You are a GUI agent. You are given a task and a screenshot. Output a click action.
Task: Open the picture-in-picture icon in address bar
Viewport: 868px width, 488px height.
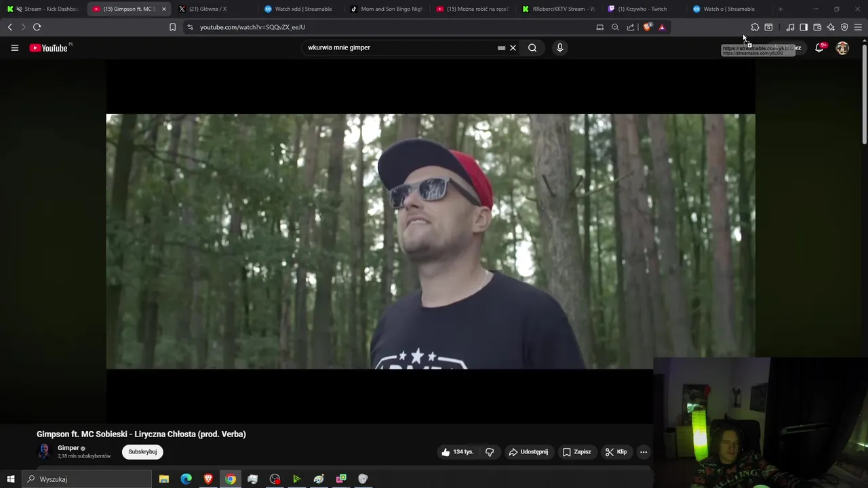(599, 27)
